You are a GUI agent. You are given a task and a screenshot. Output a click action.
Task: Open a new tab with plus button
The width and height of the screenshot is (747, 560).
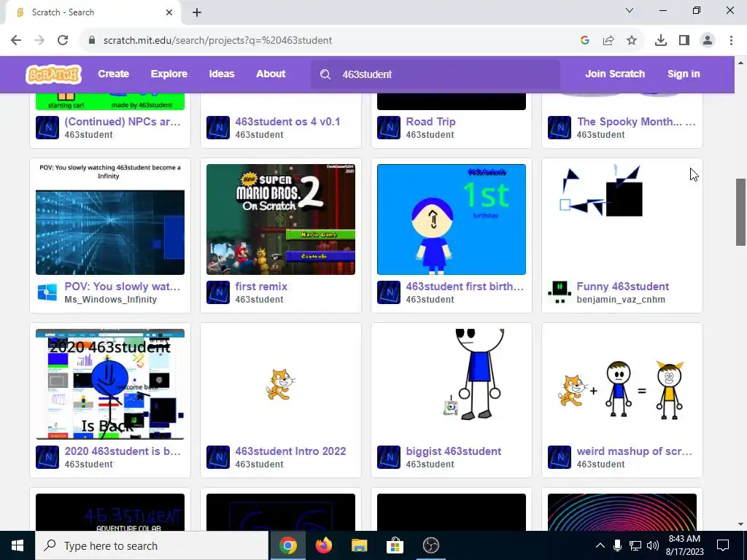[197, 12]
